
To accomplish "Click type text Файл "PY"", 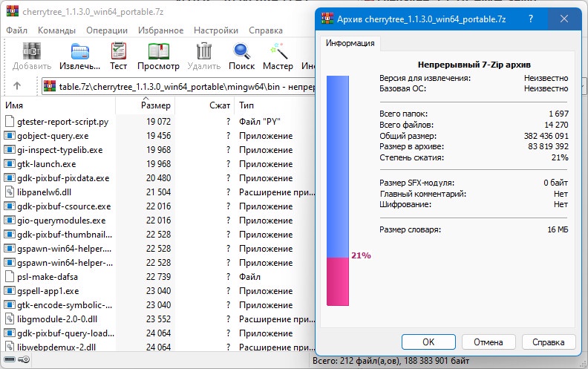I will [260, 122].
